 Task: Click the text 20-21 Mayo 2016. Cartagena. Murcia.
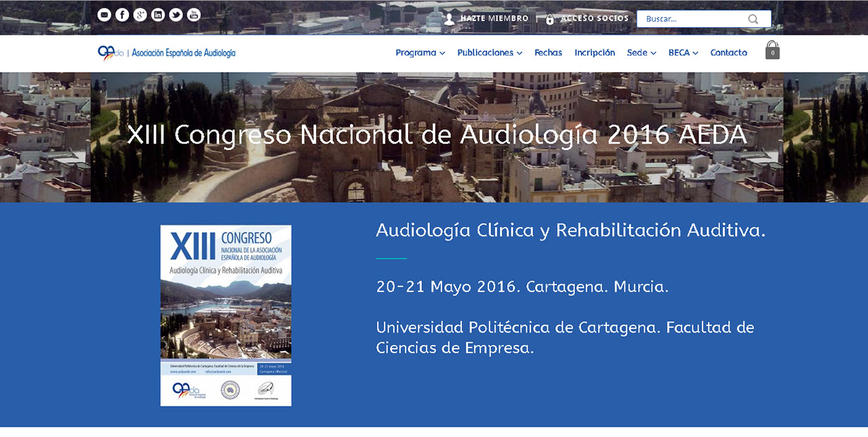(522, 287)
